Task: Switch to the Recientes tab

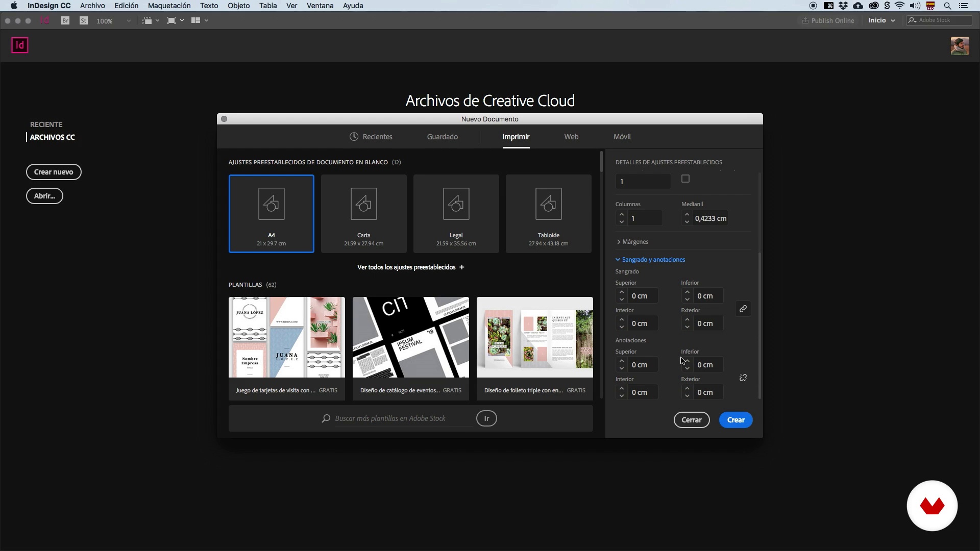Action: pos(371,137)
